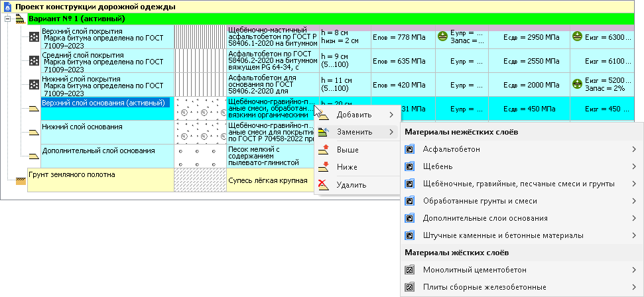
Task: Move layer up with Выше
Action: coord(348,150)
